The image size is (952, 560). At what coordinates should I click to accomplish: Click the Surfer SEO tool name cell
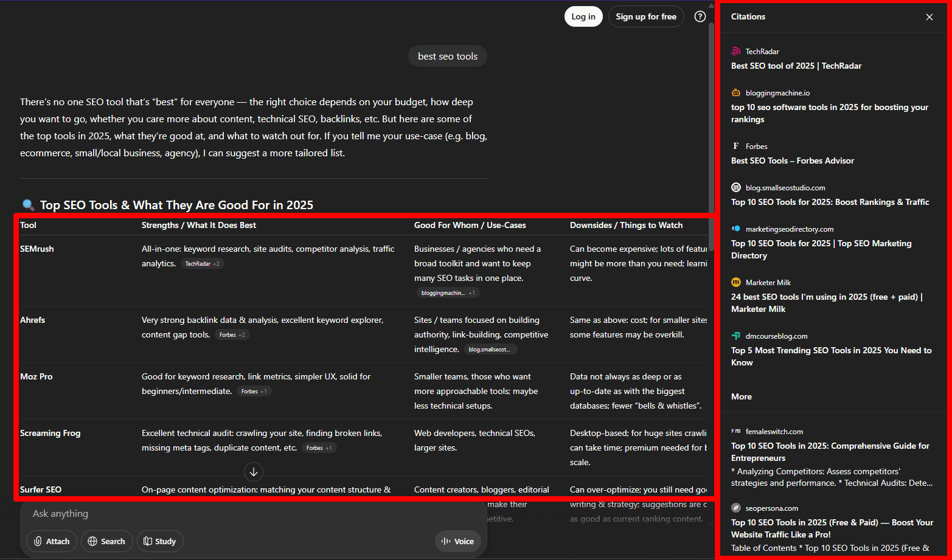[41, 489]
